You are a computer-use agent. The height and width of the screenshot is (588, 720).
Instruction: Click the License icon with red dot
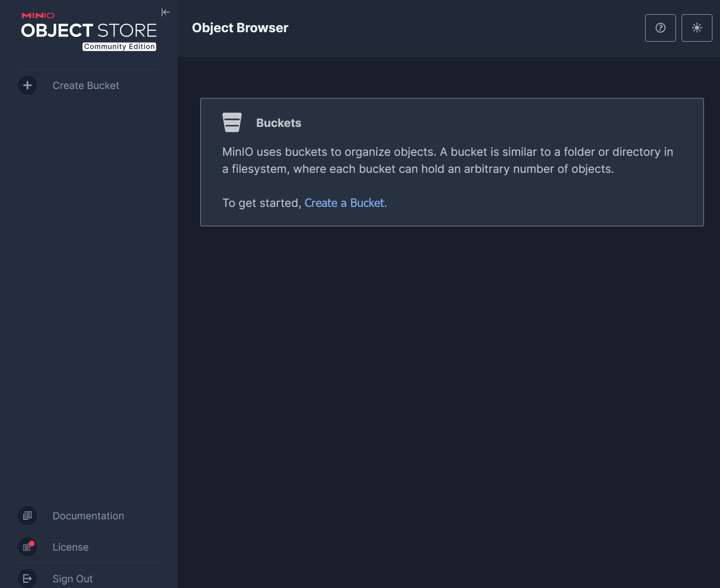click(x=27, y=547)
